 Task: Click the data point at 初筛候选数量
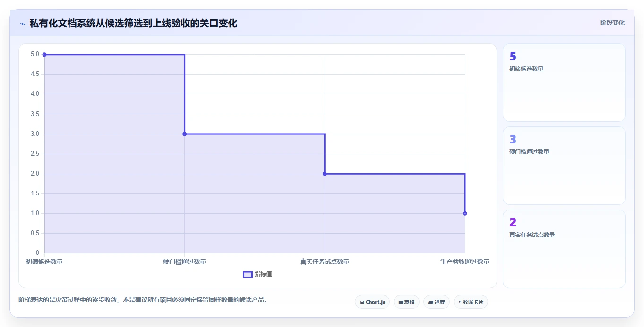pyautogui.click(x=44, y=55)
